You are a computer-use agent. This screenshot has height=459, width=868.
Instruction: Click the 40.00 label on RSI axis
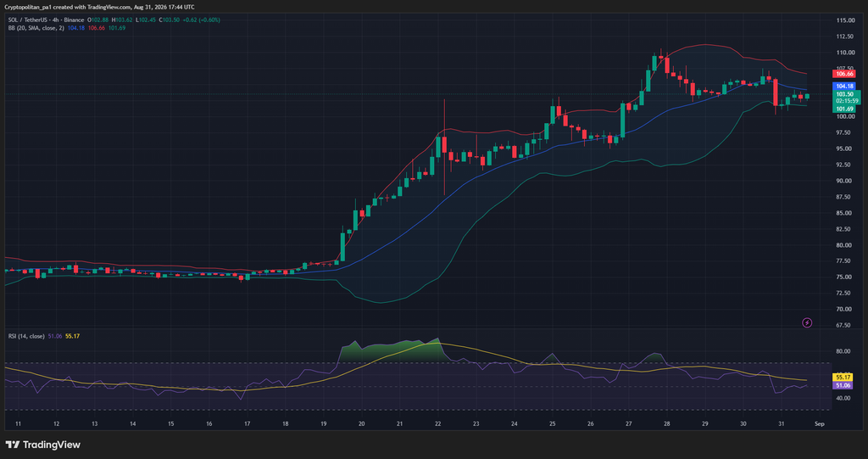tap(845, 398)
